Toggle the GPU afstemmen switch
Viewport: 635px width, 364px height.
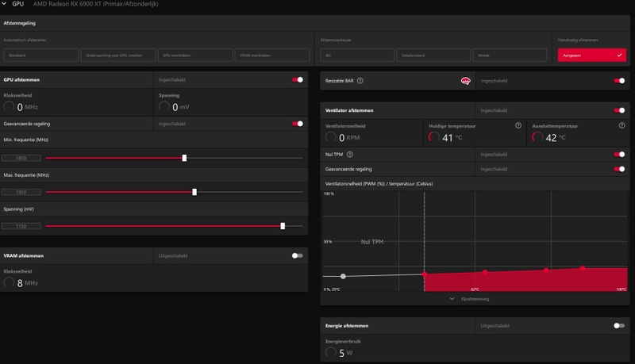(x=298, y=79)
